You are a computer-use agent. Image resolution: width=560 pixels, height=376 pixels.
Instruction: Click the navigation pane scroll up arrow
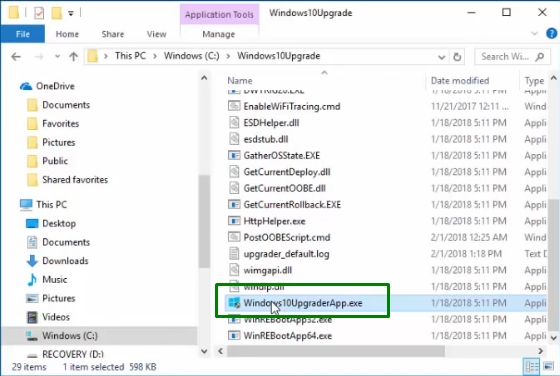coord(204,78)
